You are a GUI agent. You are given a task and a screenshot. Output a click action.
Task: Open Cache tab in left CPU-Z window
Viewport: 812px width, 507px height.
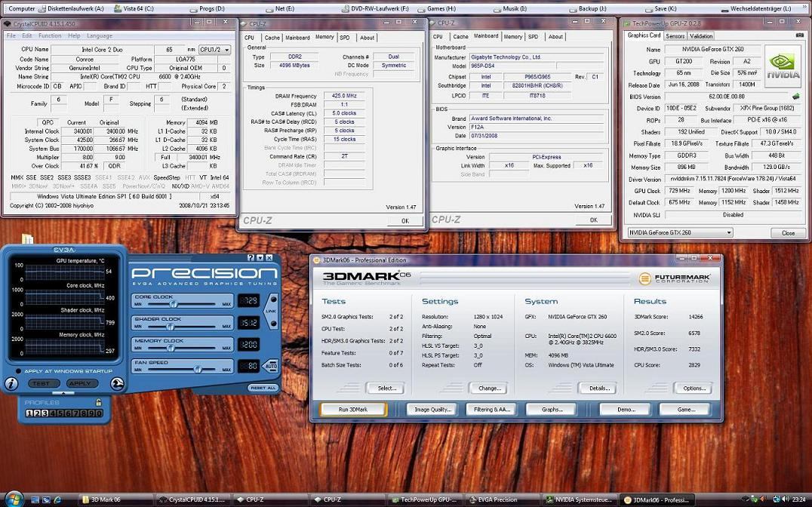point(272,37)
